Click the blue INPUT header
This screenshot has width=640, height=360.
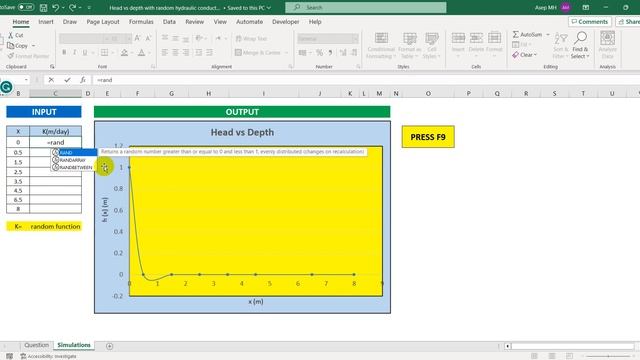pyautogui.click(x=44, y=112)
